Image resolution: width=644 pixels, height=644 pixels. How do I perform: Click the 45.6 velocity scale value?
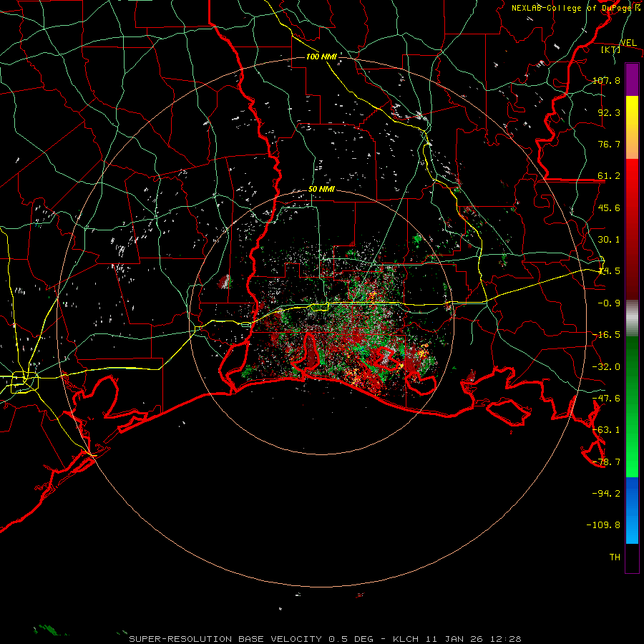pos(609,208)
